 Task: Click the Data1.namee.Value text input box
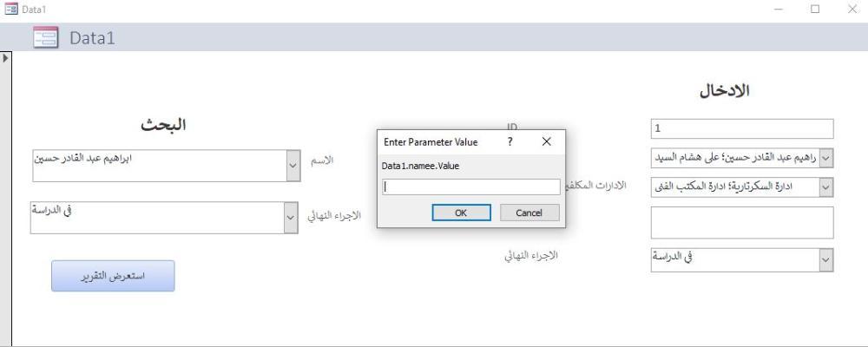(x=471, y=187)
